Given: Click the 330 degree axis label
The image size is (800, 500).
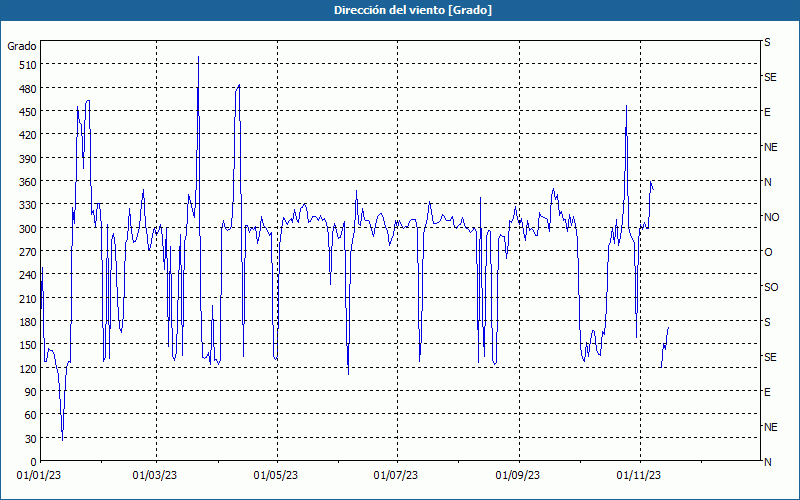Looking at the screenshot, I should (28, 205).
